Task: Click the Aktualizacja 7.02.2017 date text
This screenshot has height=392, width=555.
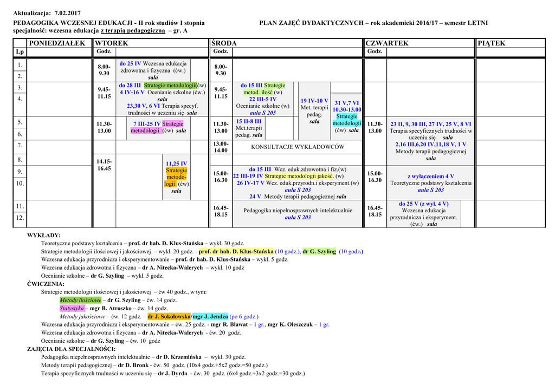Action: pos(47,12)
